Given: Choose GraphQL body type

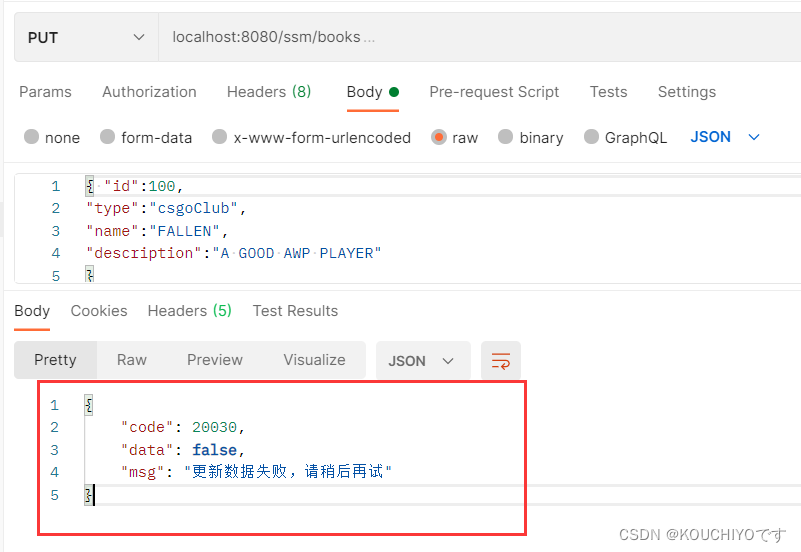Looking at the screenshot, I should [591, 137].
